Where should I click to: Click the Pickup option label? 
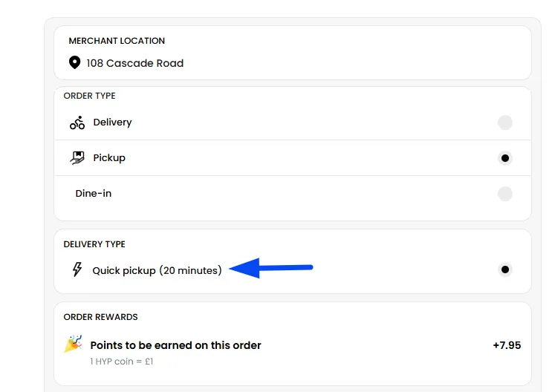click(109, 158)
